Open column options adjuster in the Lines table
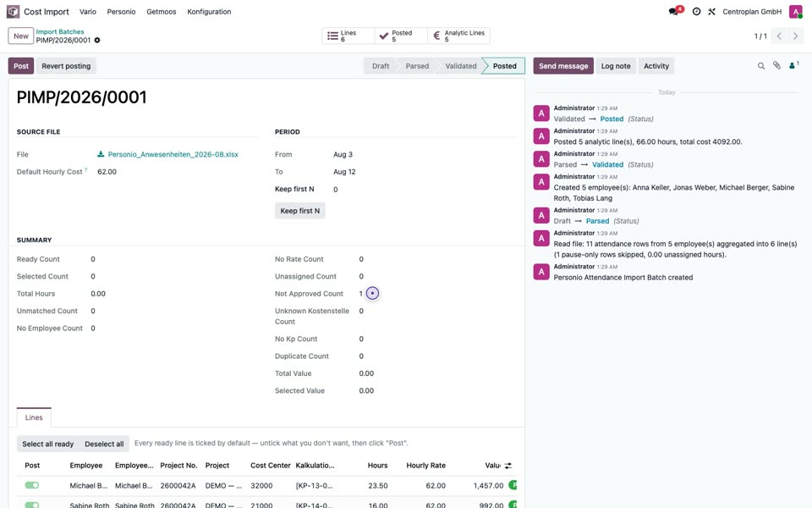 (x=508, y=466)
